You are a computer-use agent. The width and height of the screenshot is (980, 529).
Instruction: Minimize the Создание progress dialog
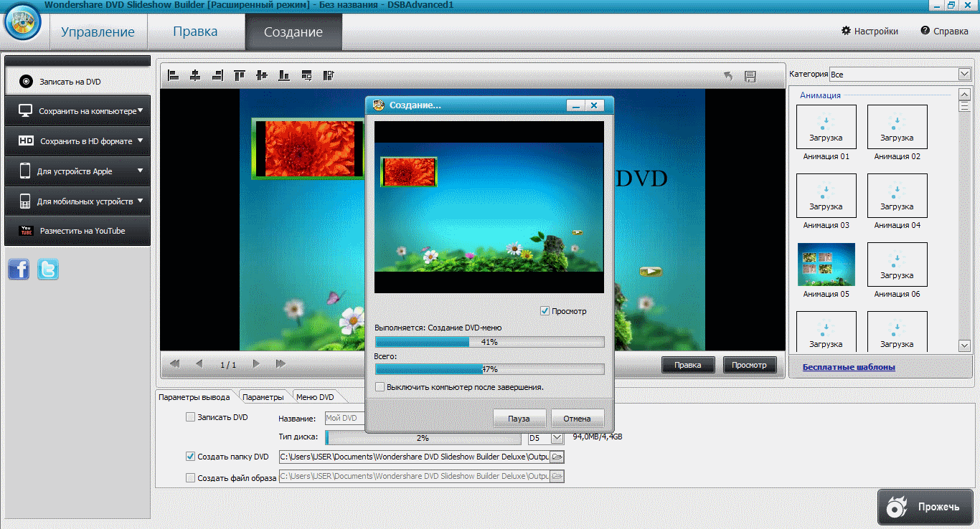tap(575, 105)
